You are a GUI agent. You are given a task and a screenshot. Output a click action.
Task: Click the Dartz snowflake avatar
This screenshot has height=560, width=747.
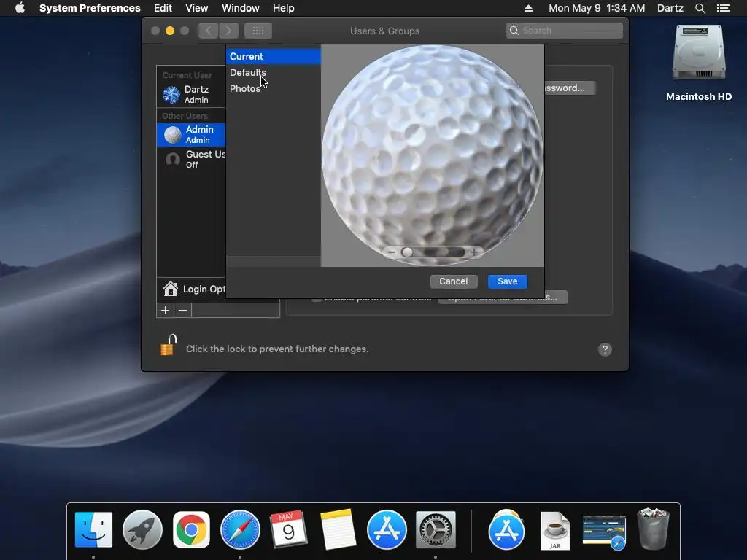(x=171, y=94)
